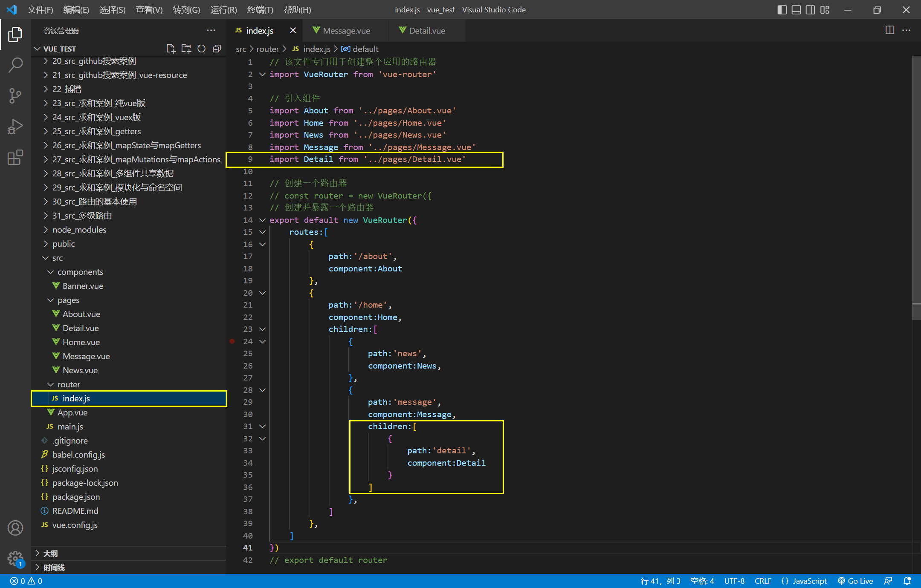Open the Manage gear settings icon
921x588 pixels.
coord(15,559)
